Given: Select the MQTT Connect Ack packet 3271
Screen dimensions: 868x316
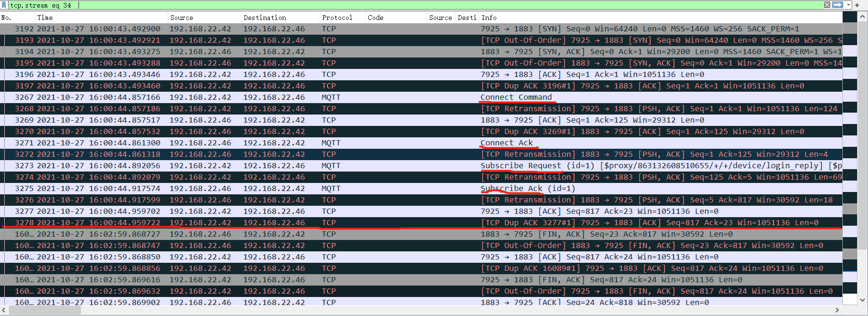Looking at the screenshot, I should [x=421, y=143].
